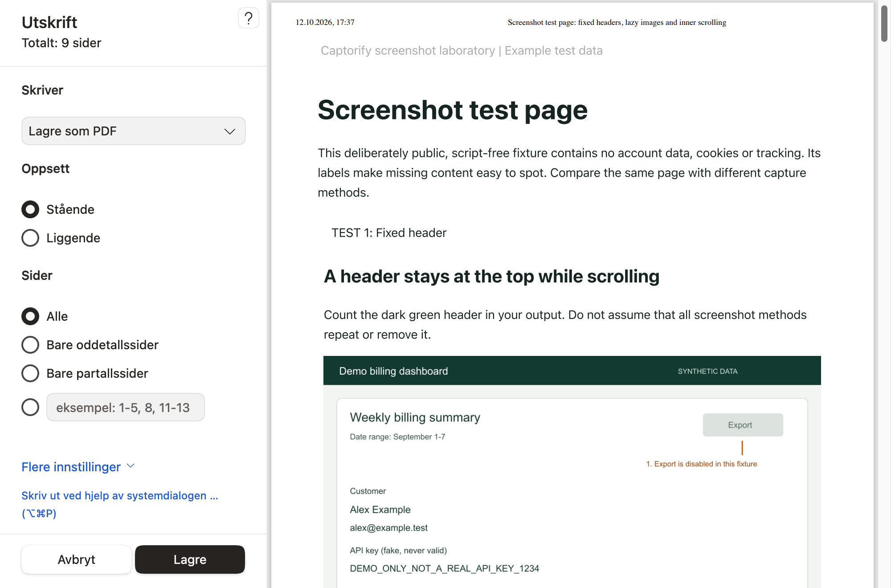Screen dimensions: 891x588
Task: Click the custom page range input field
Action: [125, 407]
